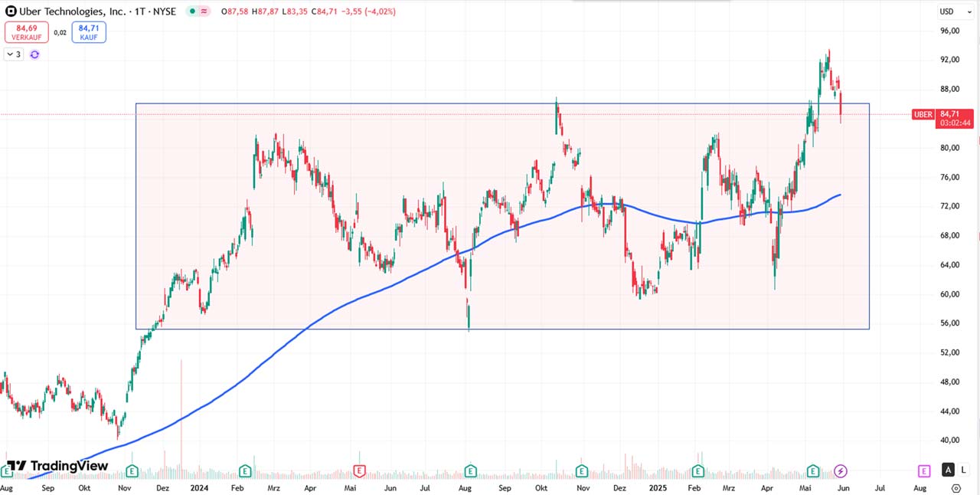The height and width of the screenshot is (495, 980).
Task: Click the 88,00 price axis label
Action: click(x=949, y=89)
